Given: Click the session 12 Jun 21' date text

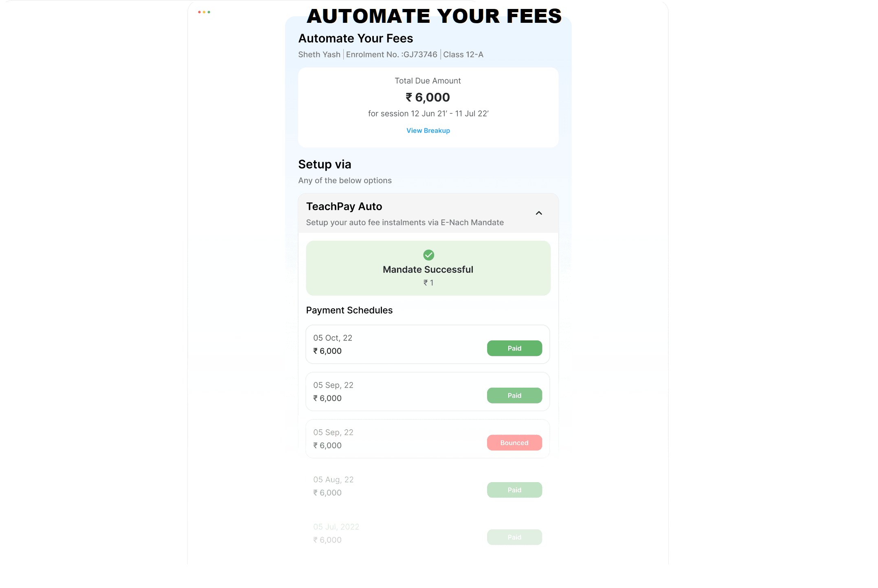Looking at the screenshot, I should 428,114.
